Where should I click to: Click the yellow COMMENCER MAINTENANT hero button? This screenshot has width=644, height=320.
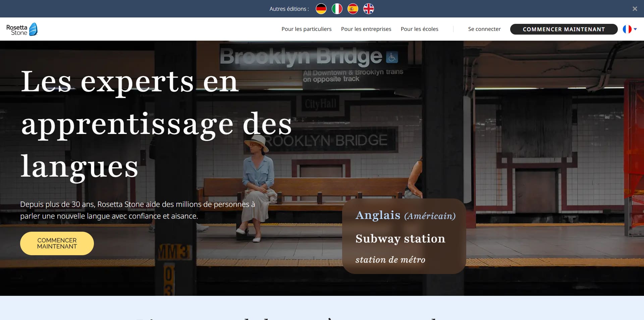click(x=57, y=243)
